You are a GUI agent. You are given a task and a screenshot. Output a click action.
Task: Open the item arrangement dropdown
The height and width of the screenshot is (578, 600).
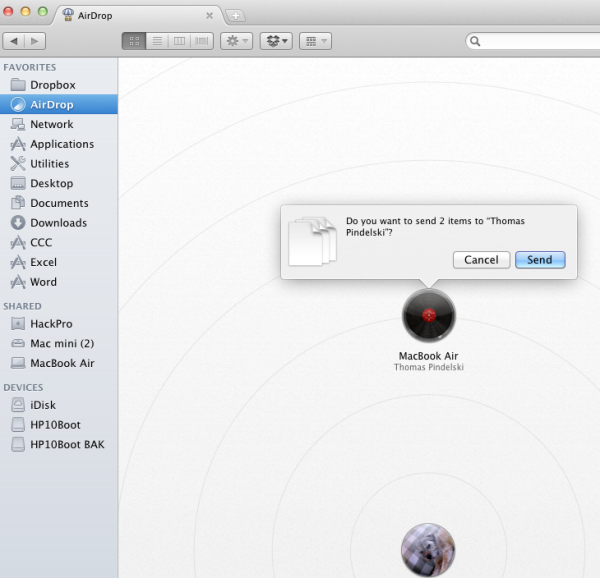315,41
